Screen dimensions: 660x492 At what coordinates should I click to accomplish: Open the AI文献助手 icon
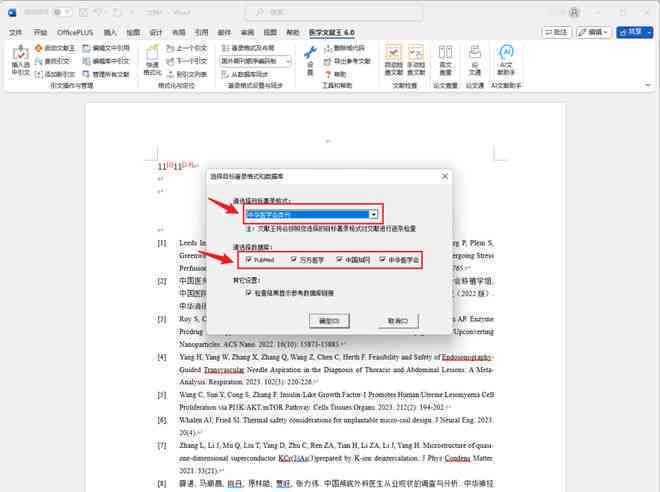[x=506, y=61]
